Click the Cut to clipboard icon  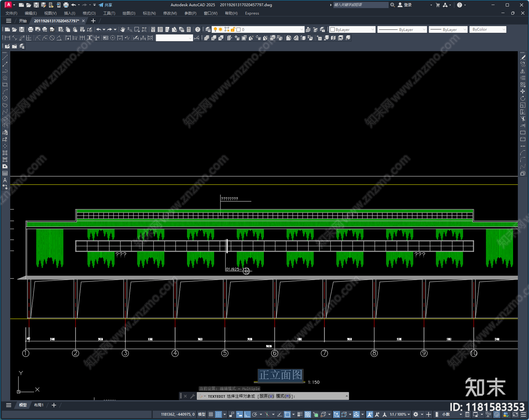pyautogui.click(x=61, y=29)
